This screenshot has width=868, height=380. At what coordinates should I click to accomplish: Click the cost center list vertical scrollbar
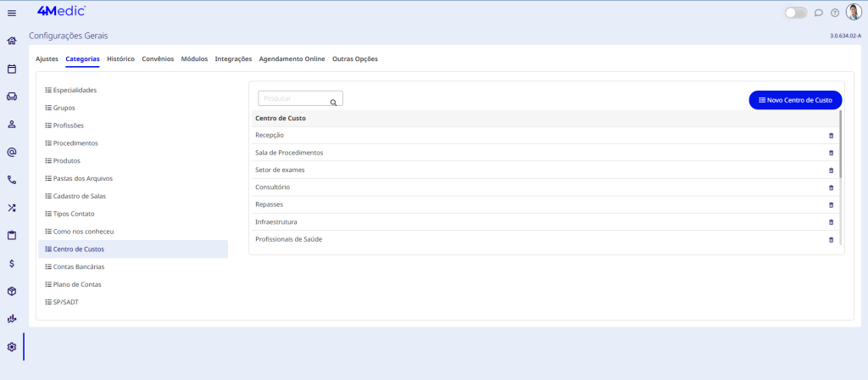(x=840, y=144)
